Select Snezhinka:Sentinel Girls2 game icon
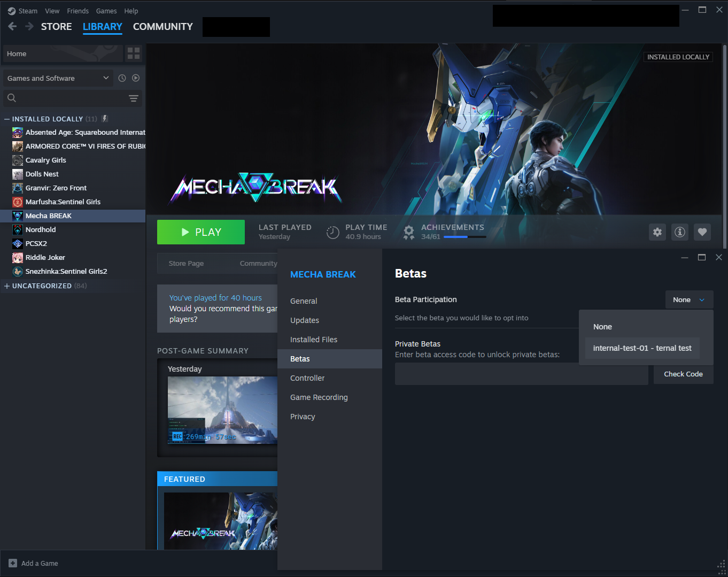The height and width of the screenshot is (577, 728). [18, 271]
